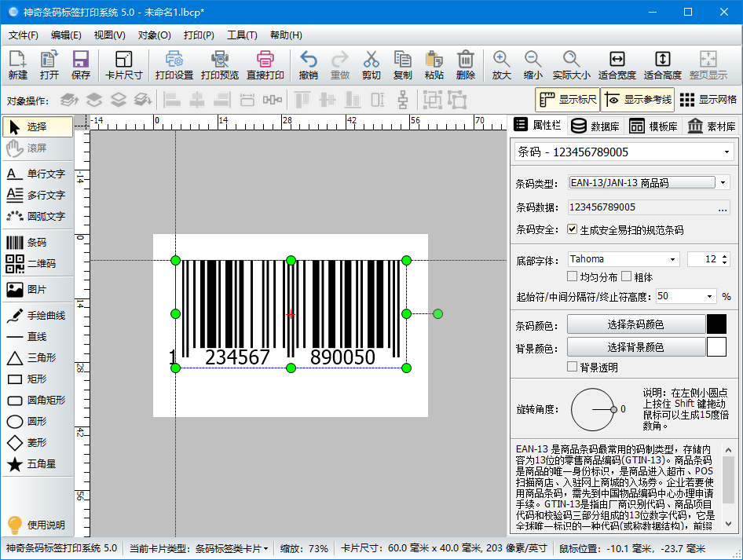Launch 打印预览 print preview

pyautogui.click(x=220, y=65)
